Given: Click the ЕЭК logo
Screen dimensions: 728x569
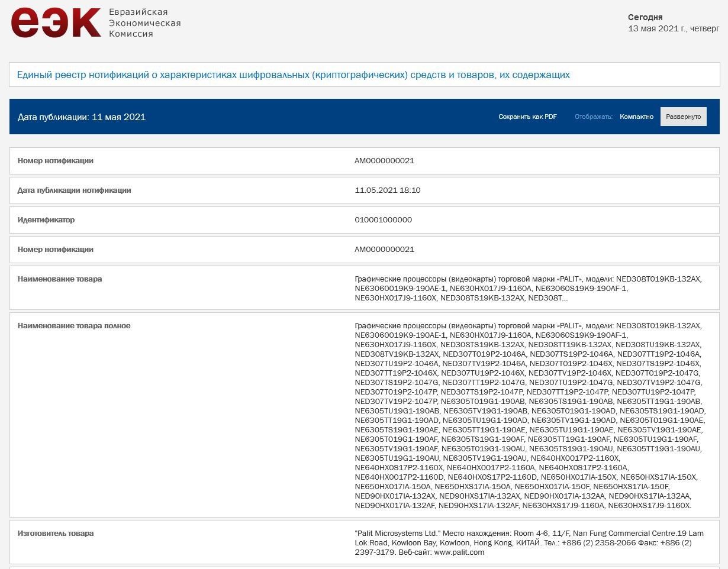Looking at the screenshot, I should tap(56, 23).
